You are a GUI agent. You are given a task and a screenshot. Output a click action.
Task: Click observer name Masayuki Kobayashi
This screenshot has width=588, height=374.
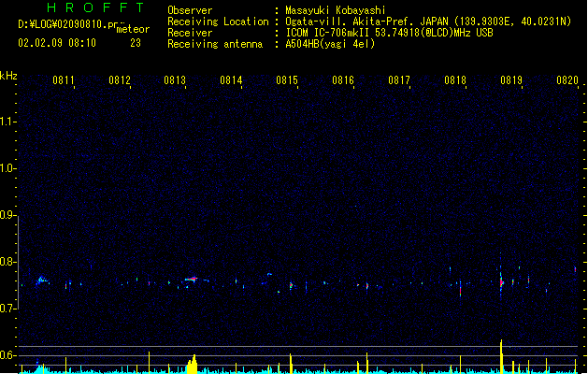point(336,10)
